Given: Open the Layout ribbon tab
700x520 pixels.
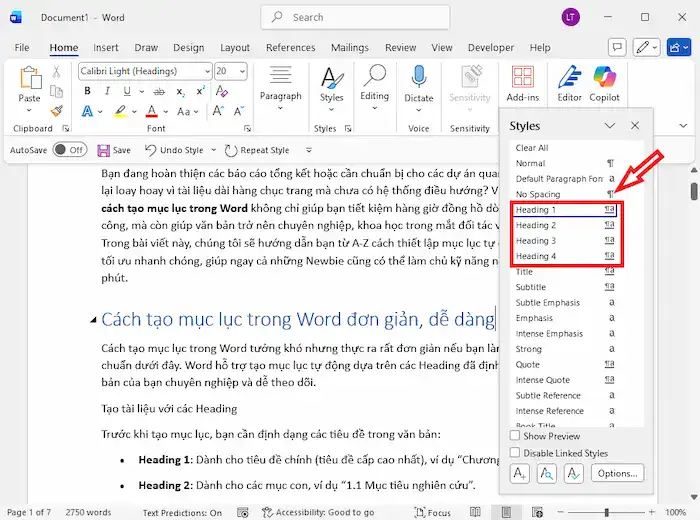Looking at the screenshot, I should pyautogui.click(x=235, y=47).
